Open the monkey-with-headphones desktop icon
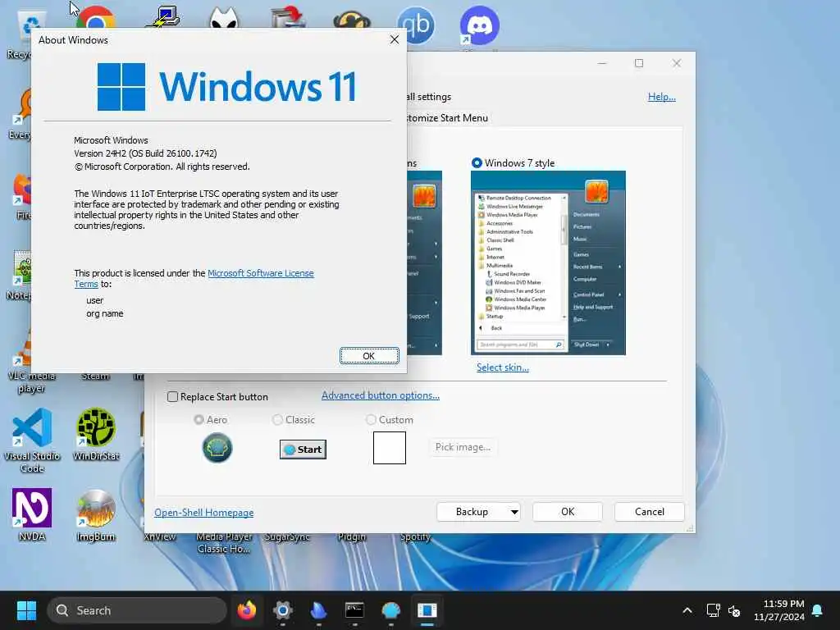The image size is (840, 630). 351,20
